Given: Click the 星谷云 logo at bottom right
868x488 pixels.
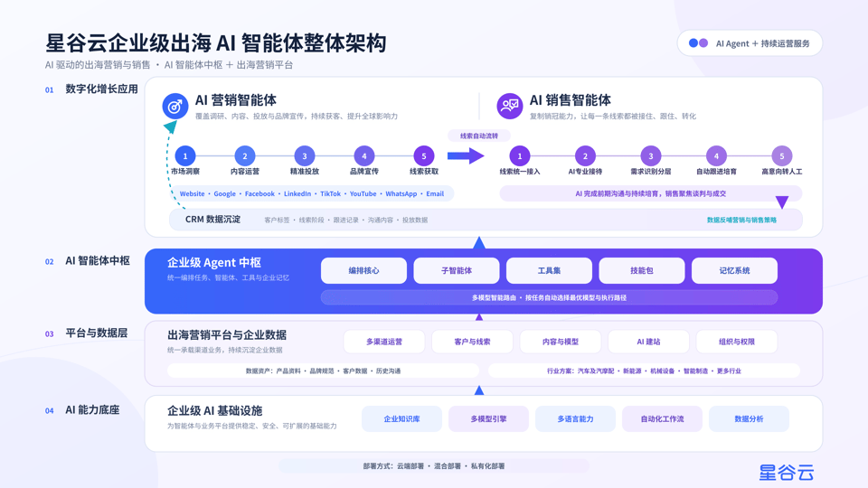Looking at the screenshot, I should [786, 473].
